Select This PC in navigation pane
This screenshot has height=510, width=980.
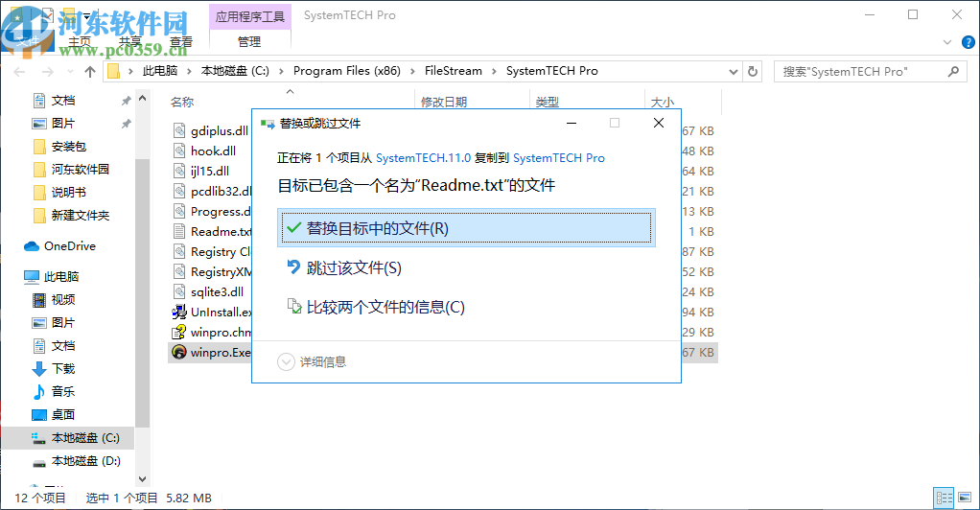click(x=61, y=276)
